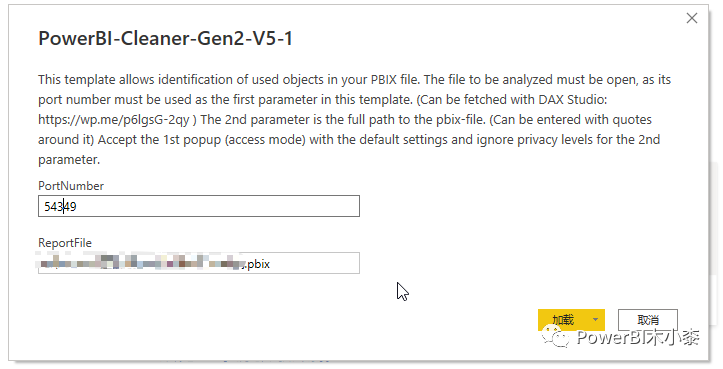The width and height of the screenshot is (723, 369).
Task: Click the PowerBI-Cleaner-Gen2-V5-1 dialog title
Action: (x=166, y=38)
